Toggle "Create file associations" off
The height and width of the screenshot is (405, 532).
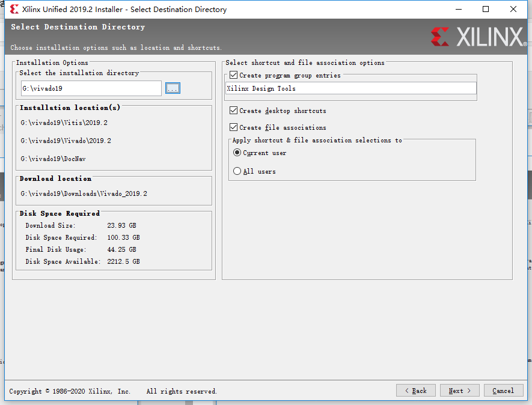click(x=233, y=127)
